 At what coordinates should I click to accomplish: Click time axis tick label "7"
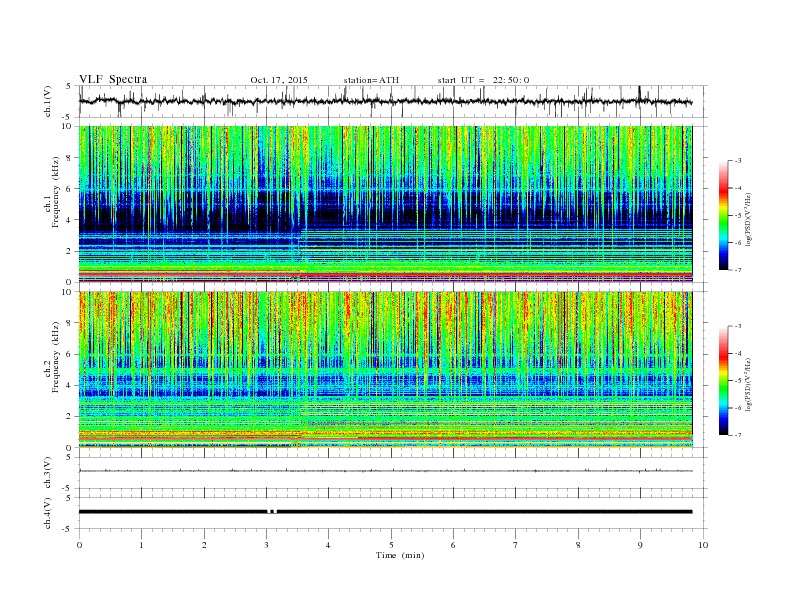[516, 545]
